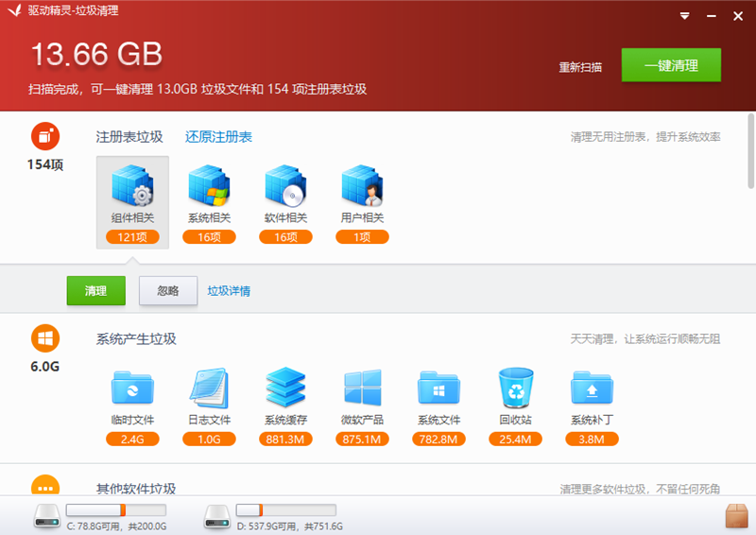This screenshot has width=756, height=535.
Task: Select the 系统文件 folder icon
Action: [438, 388]
